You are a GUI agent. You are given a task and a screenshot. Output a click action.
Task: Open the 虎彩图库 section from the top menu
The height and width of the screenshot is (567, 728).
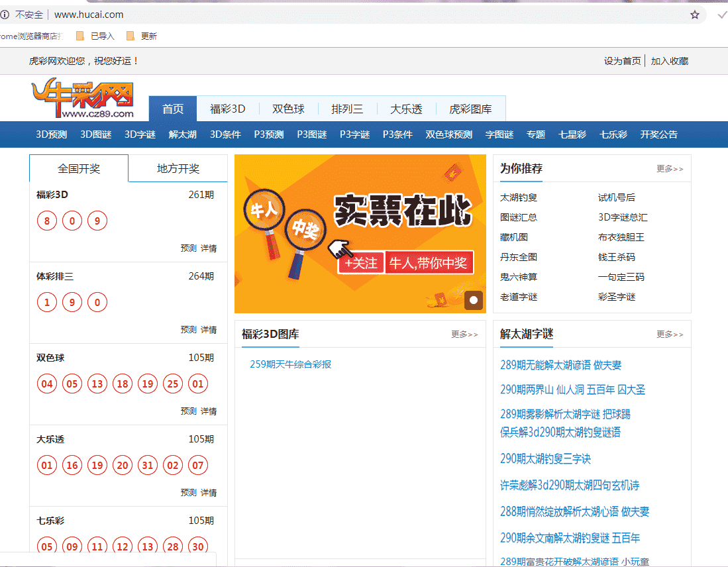[470, 109]
